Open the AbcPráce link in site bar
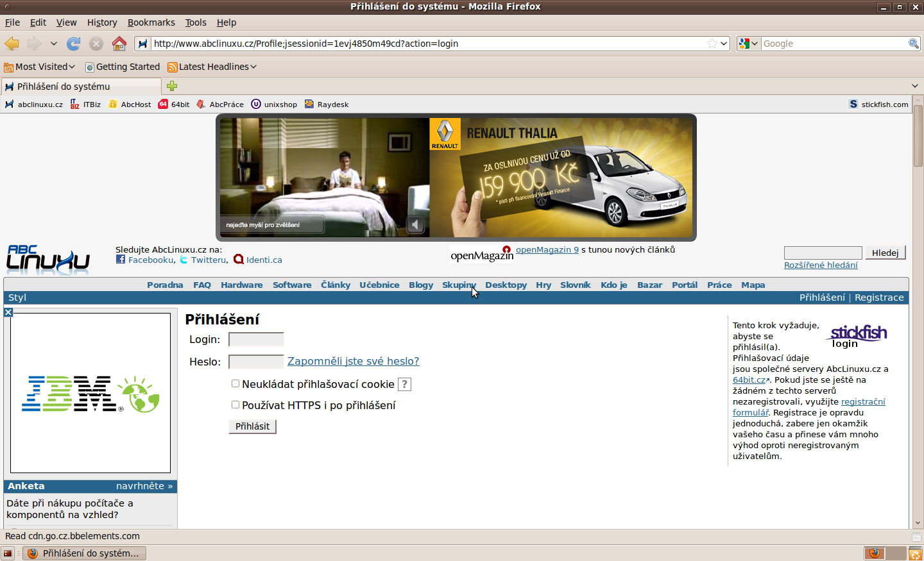Screen dimensions: 924x561 click(220, 105)
